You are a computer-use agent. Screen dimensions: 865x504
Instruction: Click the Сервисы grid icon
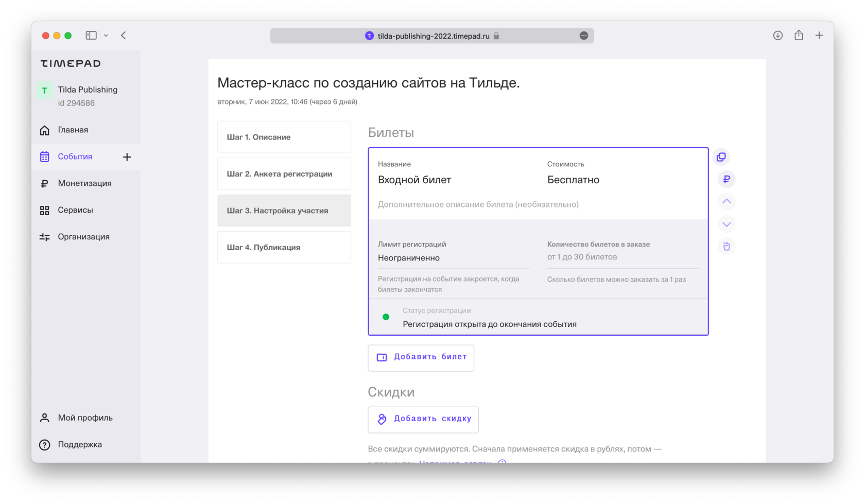(45, 210)
